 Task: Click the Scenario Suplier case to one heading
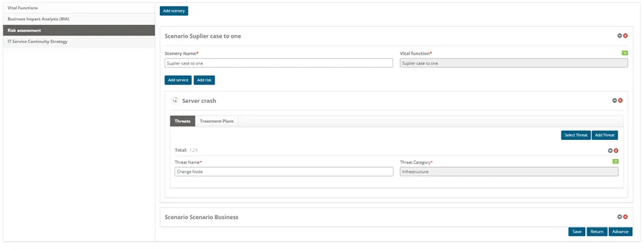(x=203, y=36)
